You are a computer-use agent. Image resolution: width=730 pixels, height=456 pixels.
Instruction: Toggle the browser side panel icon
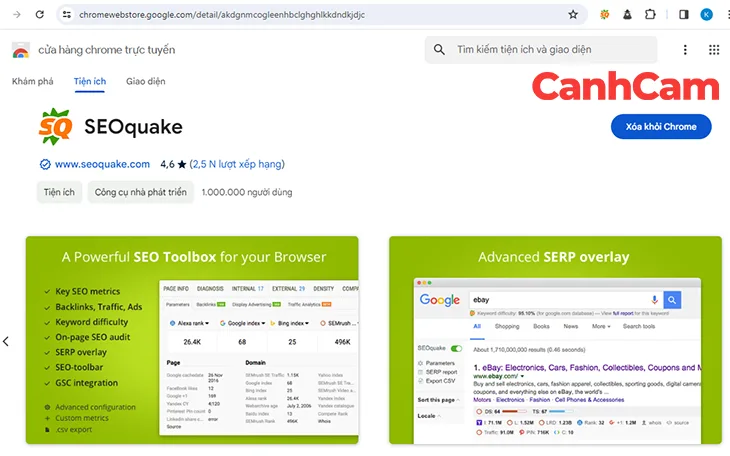click(683, 14)
